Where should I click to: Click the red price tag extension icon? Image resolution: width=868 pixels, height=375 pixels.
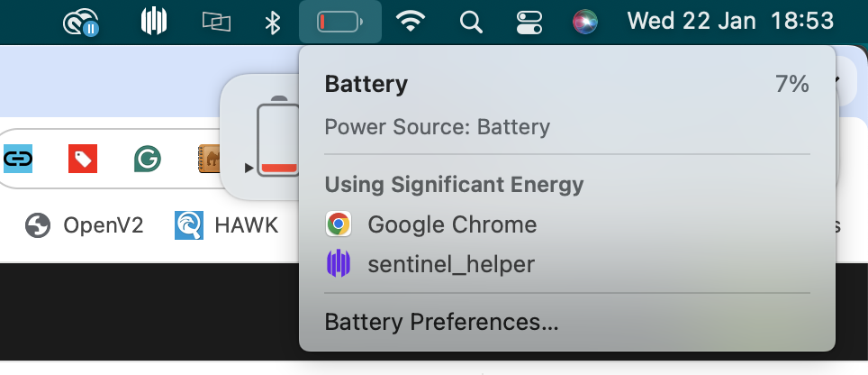click(x=83, y=159)
